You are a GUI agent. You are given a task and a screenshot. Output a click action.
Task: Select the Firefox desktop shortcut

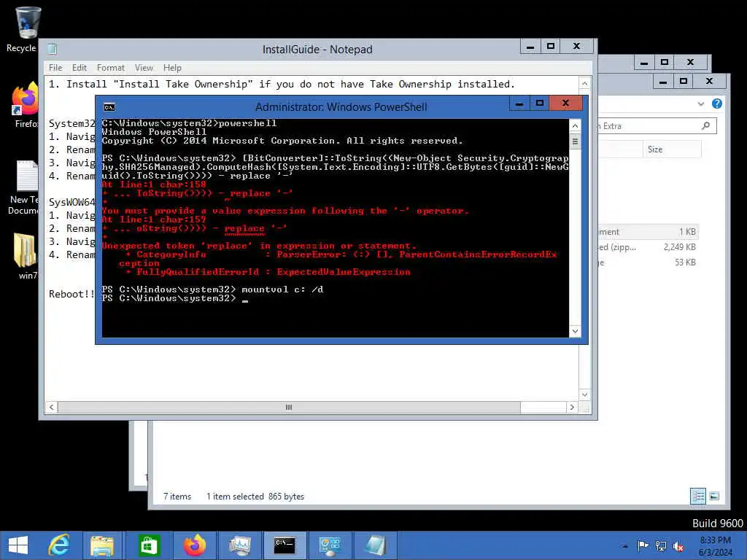point(26,105)
